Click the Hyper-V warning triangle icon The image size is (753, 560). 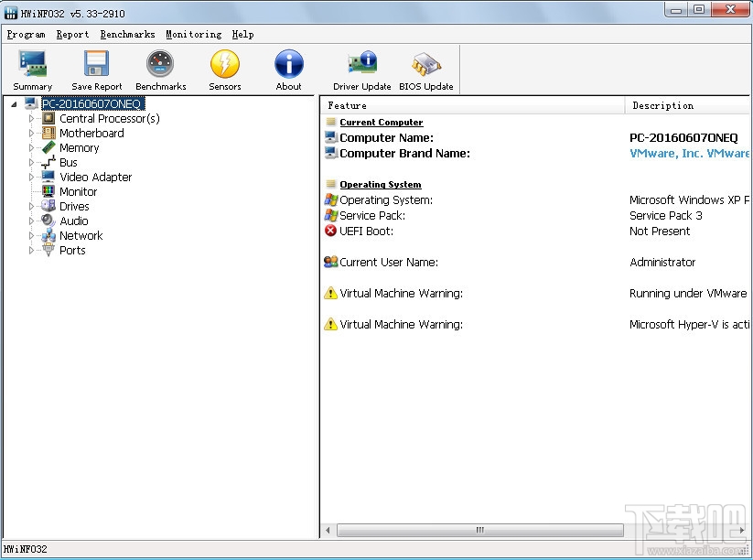tap(330, 324)
